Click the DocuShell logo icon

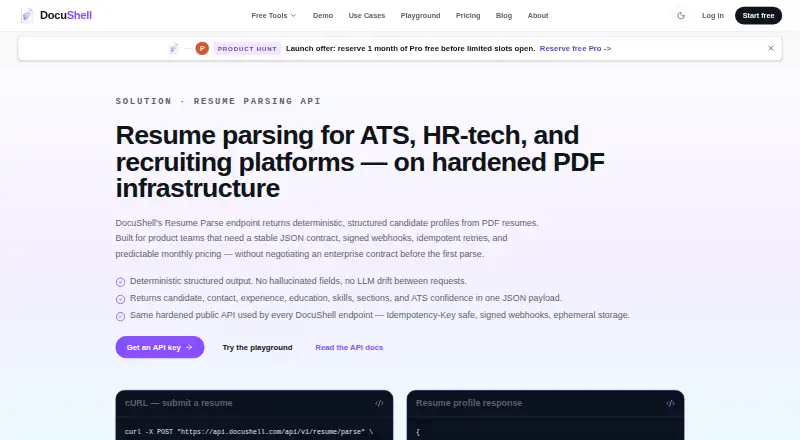point(27,16)
